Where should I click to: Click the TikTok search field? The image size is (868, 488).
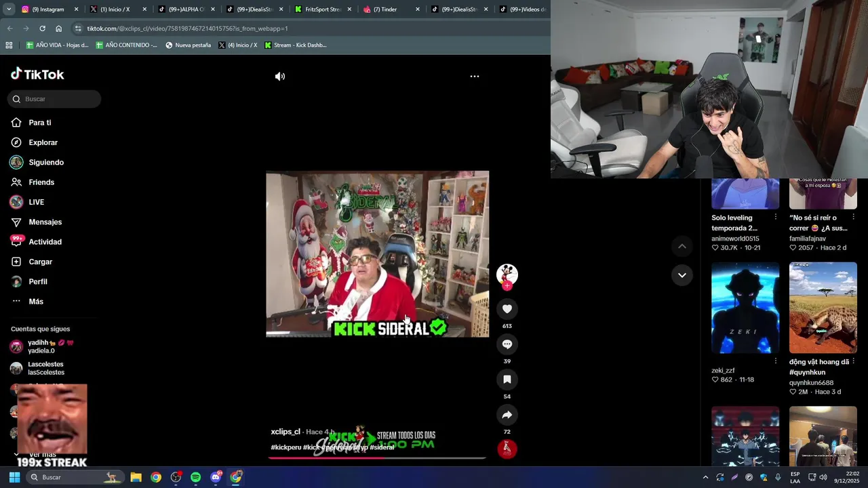pos(54,99)
